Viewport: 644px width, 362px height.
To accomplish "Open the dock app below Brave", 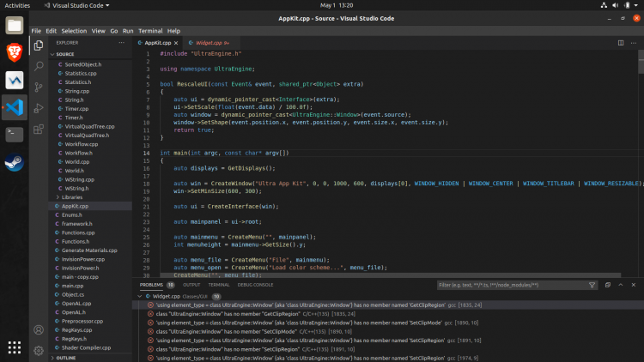I will (x=15, y=80).
